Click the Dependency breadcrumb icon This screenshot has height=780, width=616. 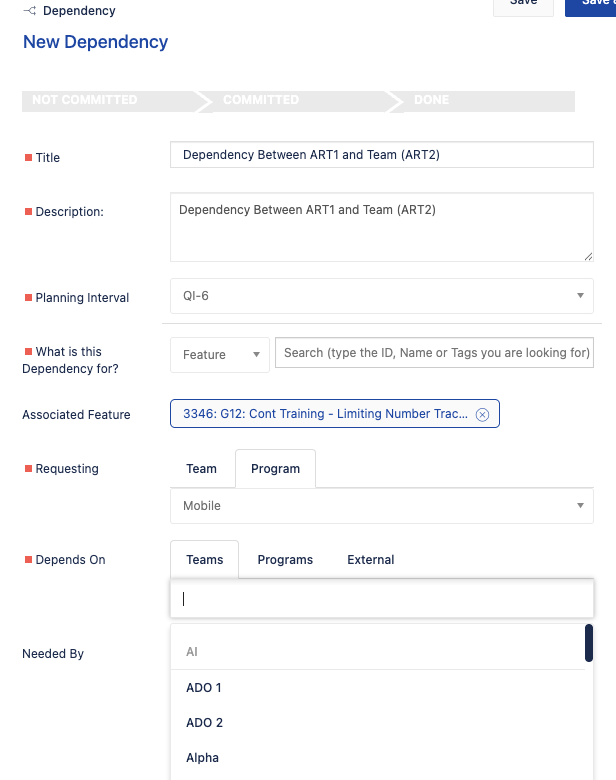(x=30, y=10)
